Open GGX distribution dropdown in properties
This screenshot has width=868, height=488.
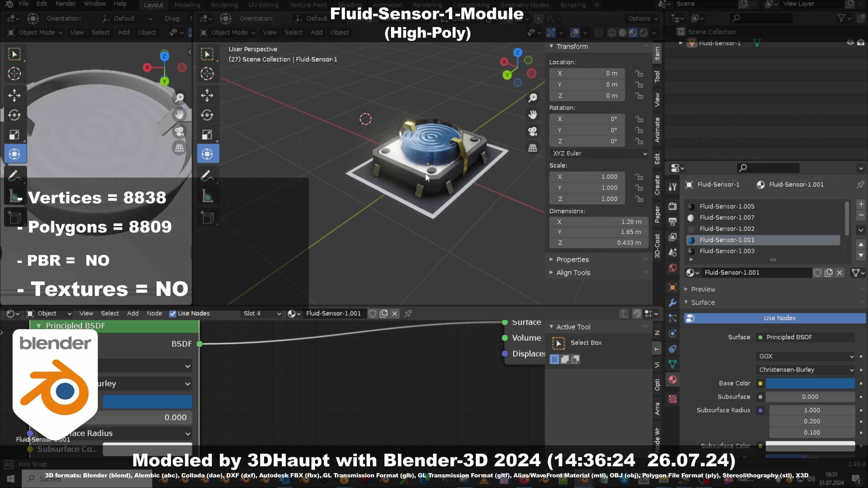tap(805, 356)
